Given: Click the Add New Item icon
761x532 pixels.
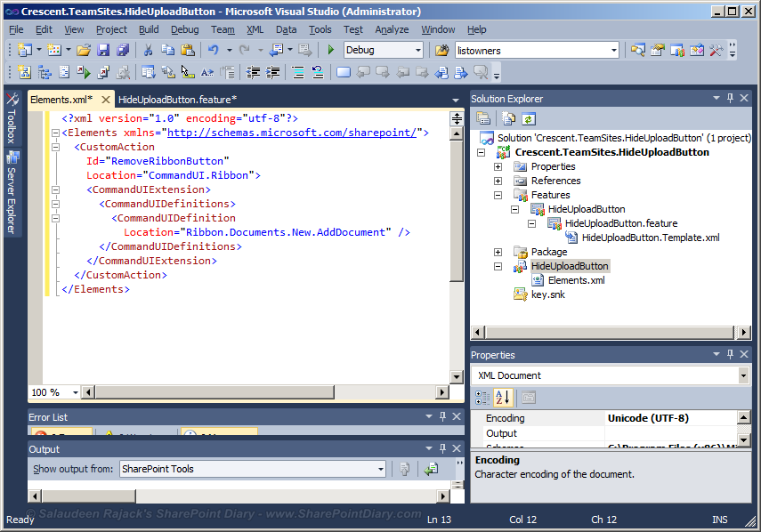Looking at the screenshot, I should (54, 50).
